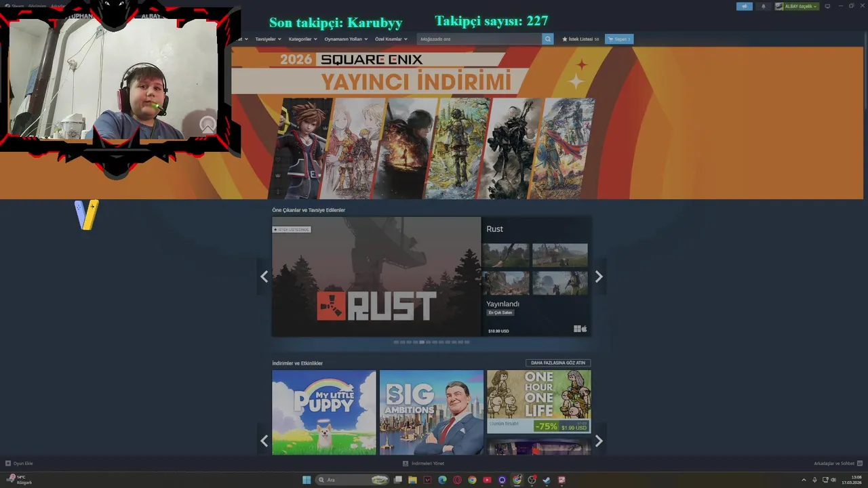
Task: Open the Steam icon on the taskbar
Action: [547, 480]
